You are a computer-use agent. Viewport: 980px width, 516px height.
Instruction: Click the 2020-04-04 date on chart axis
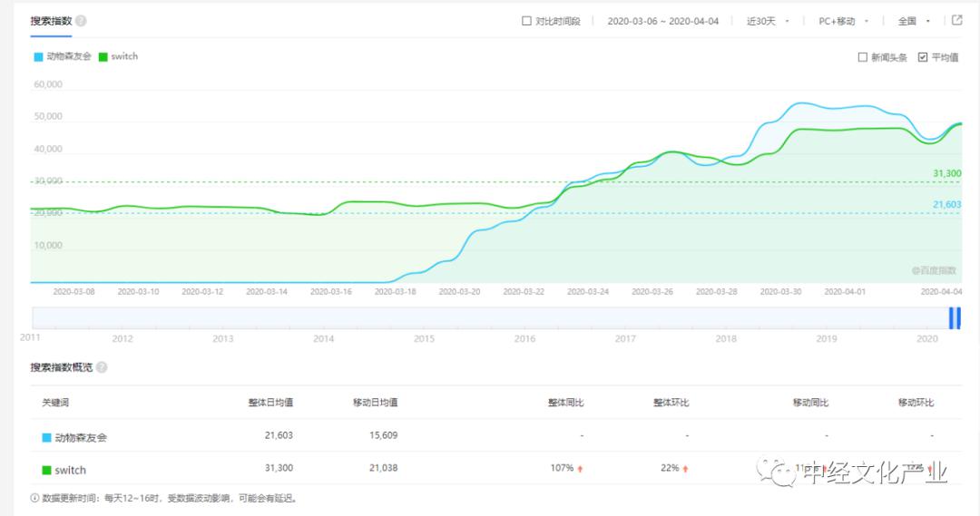click(x=941, y=292)
